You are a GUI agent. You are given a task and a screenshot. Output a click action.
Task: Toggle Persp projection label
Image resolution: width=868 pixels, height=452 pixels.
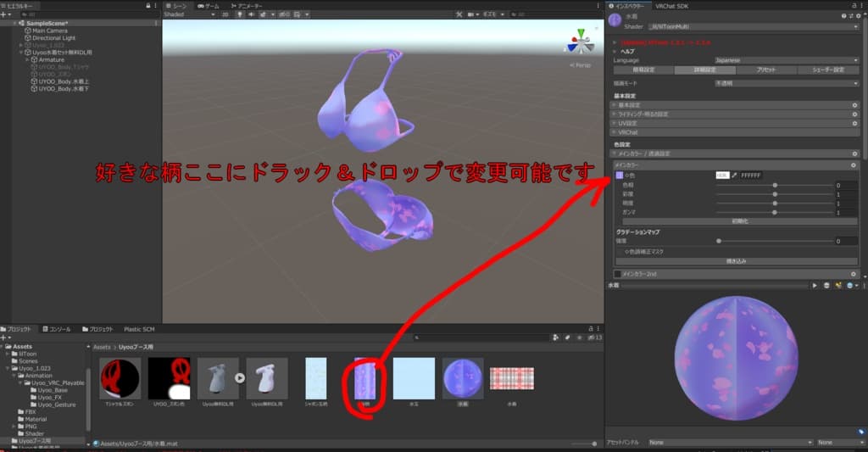click(x=581, y=65)
